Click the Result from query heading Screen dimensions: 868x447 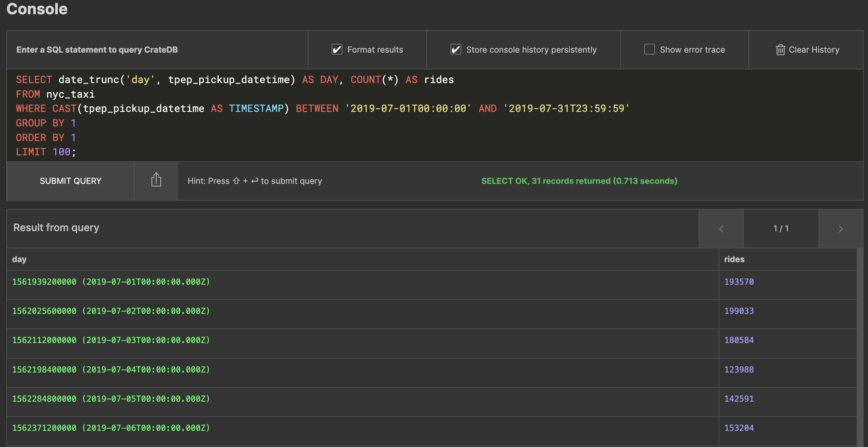pyautogui.click(x=56, y=228)
